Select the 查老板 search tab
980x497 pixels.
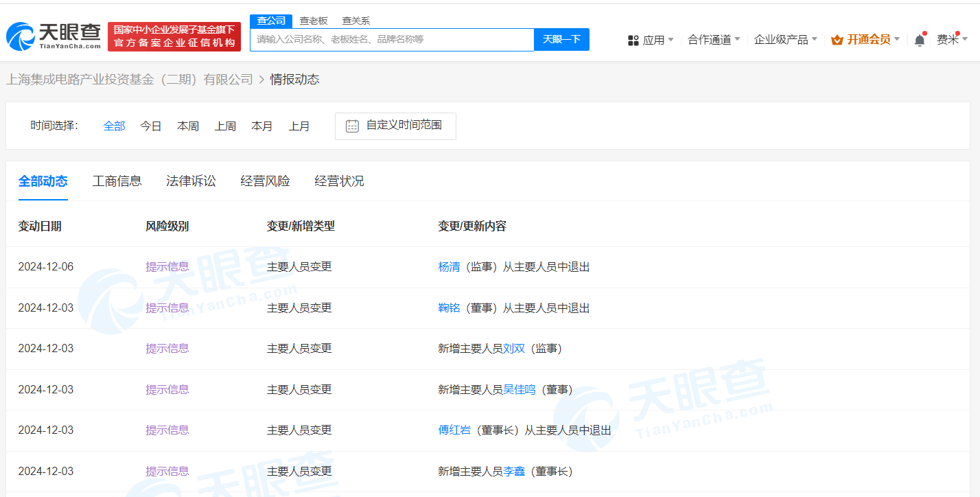point(314,21)
